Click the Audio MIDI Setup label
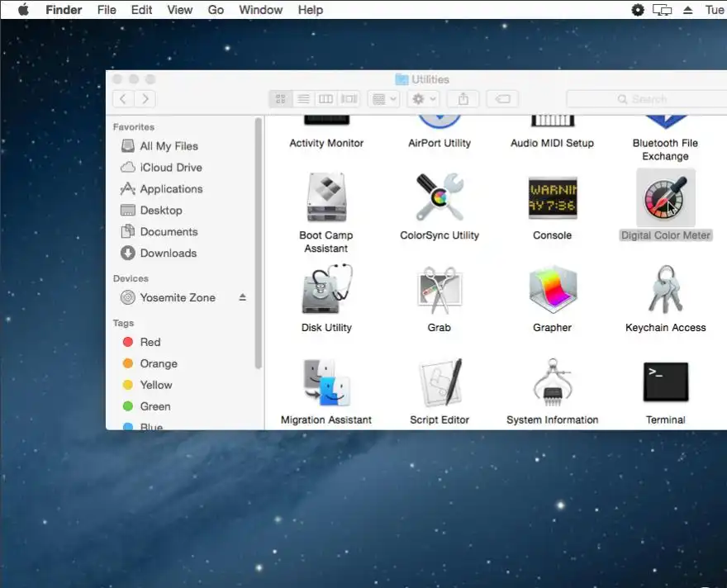The height and width of the screenshot is (588, 727). pyautogui.click(x=552, y=143)
